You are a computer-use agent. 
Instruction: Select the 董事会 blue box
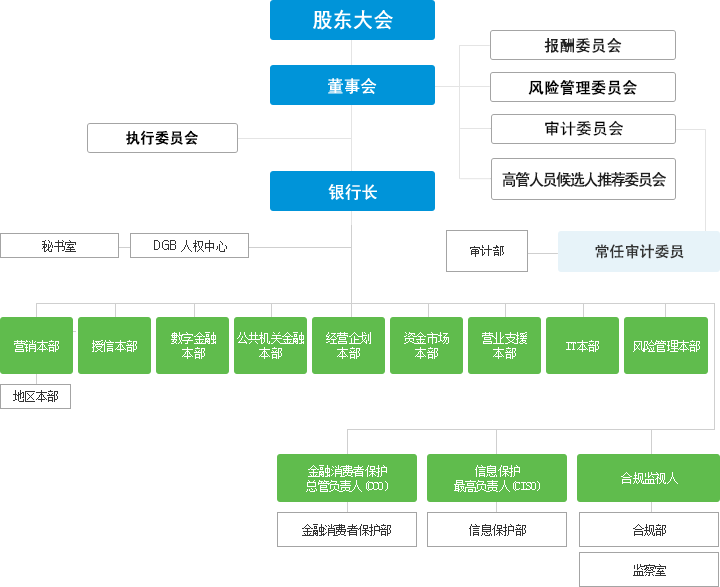(x=352, y=85)
